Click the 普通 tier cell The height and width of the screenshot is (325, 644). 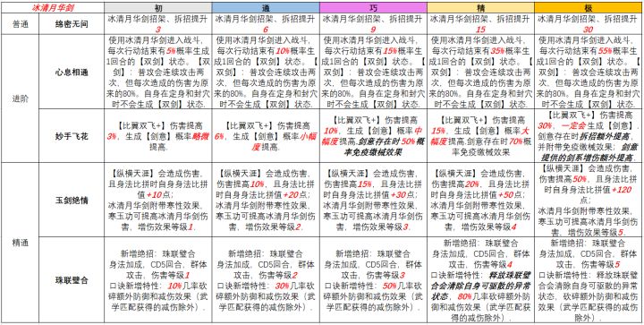click(20, 24)
